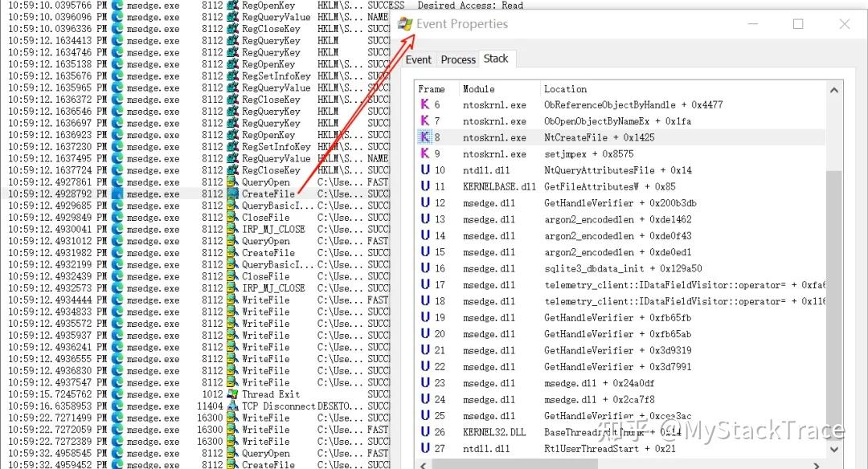Select the GetHandleVerifier + 0x200b3db entry

point(620,203)
